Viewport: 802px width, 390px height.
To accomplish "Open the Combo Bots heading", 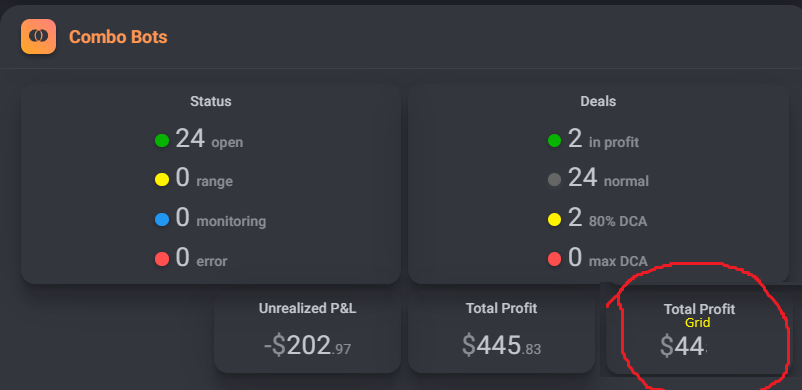I will (118, 37).
